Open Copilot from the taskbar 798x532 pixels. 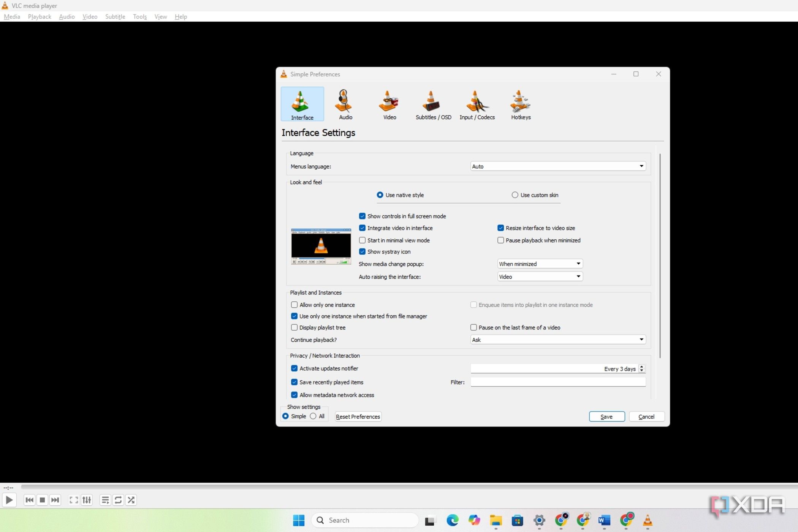click(x=474, y=520)
